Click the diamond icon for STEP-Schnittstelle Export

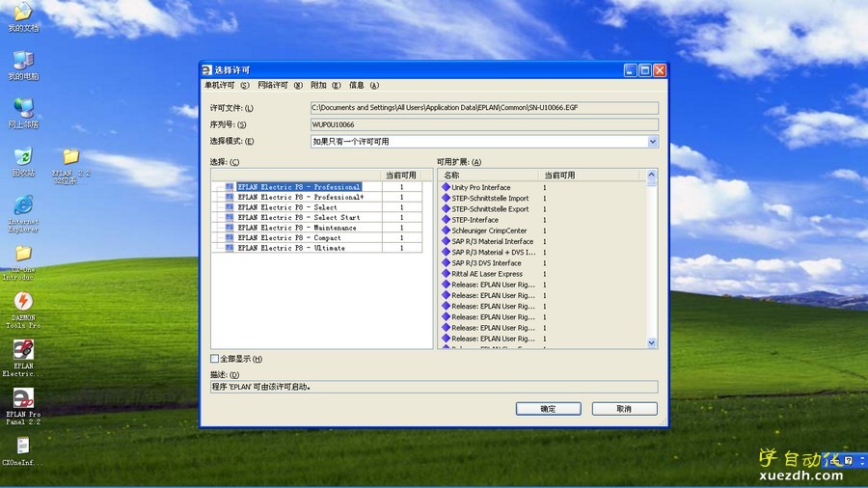[x=446, y=208]
